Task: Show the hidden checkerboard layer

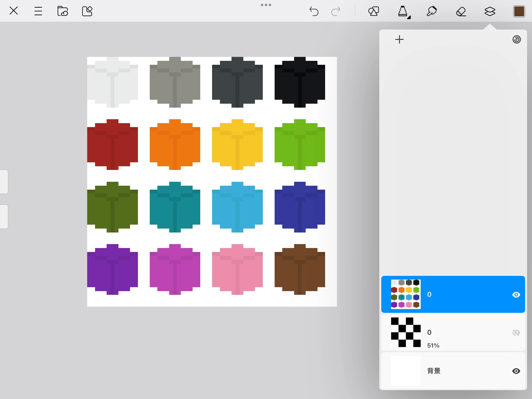Action: (516, 333)
